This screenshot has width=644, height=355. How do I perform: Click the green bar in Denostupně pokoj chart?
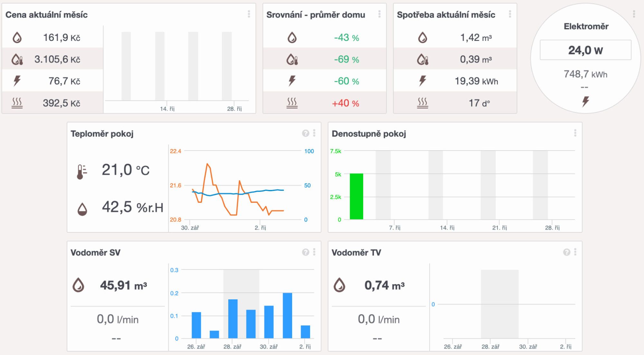click(x=356, y=196)
